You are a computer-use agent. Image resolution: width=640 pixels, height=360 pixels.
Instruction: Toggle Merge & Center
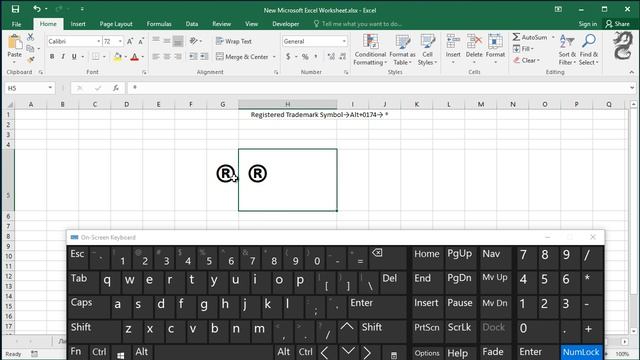[242, 57]
